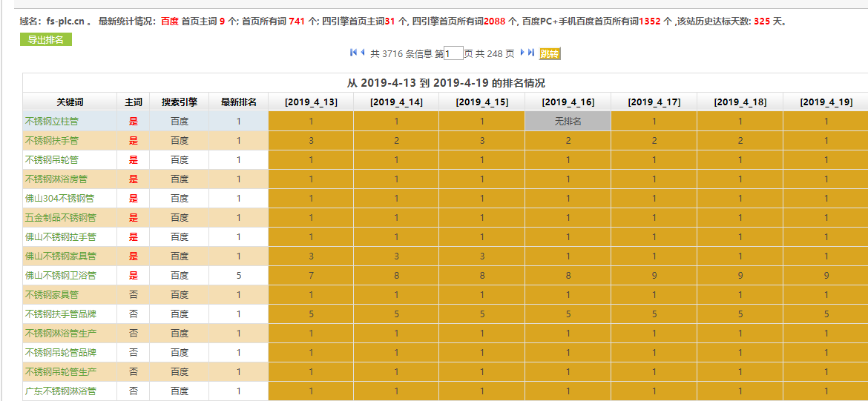Viewport: 868px width, 401px height.
Task: Click the next page arrow
Action: (522, 53)
